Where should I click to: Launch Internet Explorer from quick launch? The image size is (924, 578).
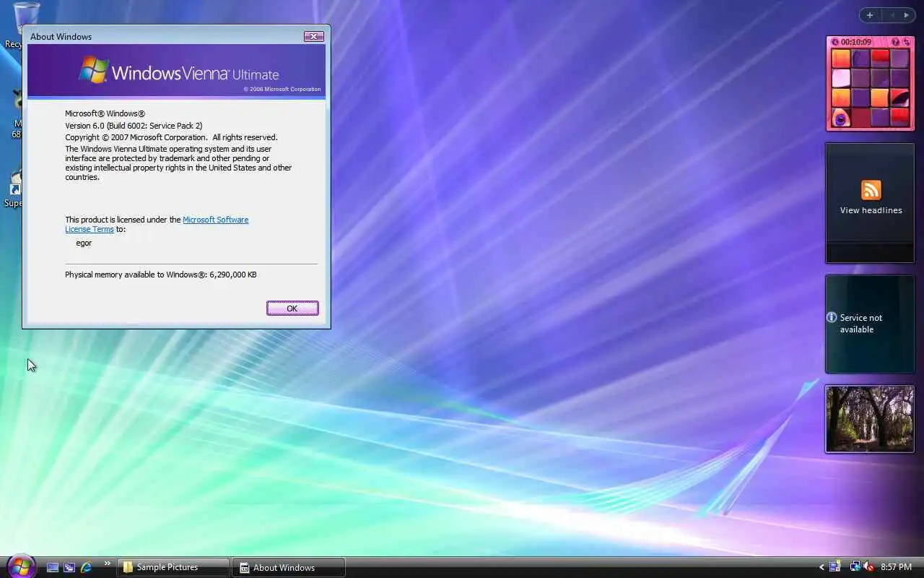coord(86,567)
